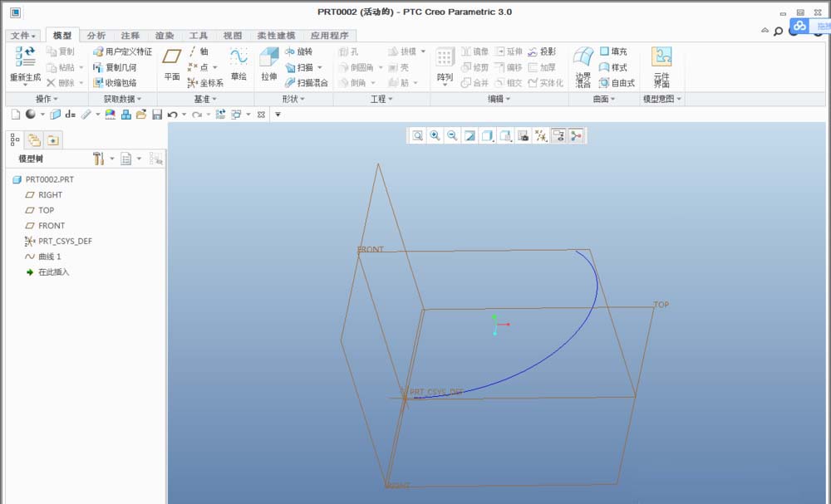Expand the 获取数据 (Get Data) group dropdown
The width and height of the screenshot is (831, 504).
click(x=122, y=99)
